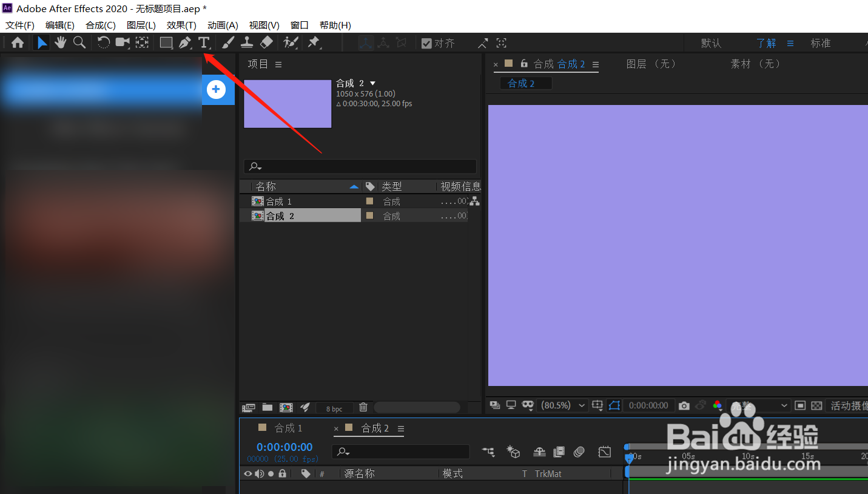868x494 pixels.
Task: Click the trash can to delete project item
Action: (x=363, y=408)
